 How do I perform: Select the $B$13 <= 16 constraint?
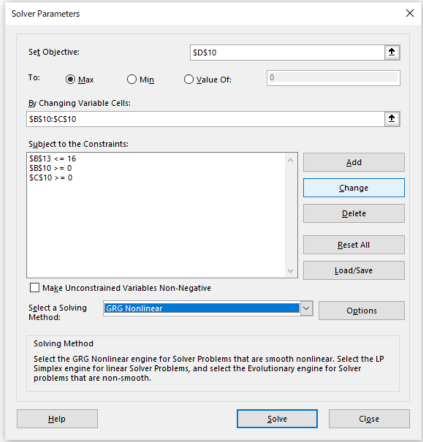pos(53,158)
